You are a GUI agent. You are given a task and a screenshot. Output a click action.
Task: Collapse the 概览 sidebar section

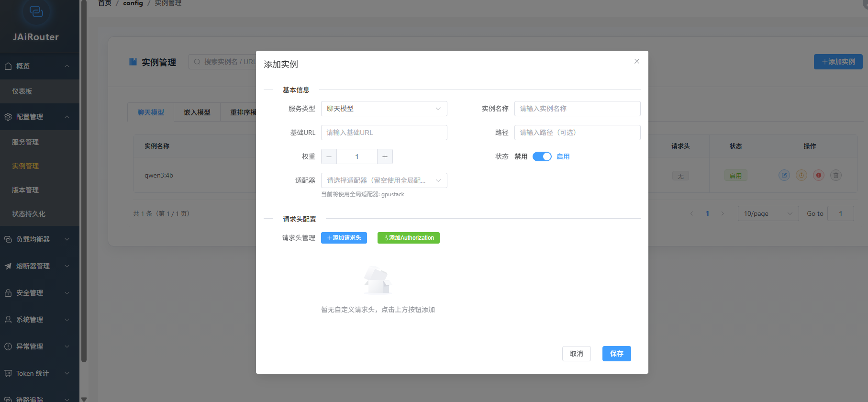[67, 66]
